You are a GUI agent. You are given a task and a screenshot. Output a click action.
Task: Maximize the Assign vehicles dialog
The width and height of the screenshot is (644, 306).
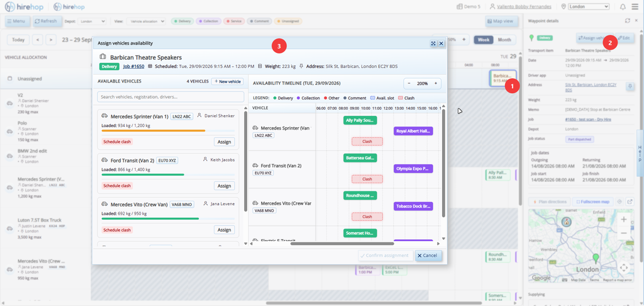click(433, 43)
